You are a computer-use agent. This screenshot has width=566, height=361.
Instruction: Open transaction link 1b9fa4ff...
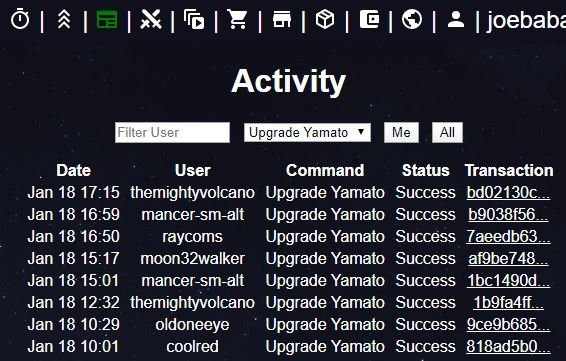(x=508, y=303)
